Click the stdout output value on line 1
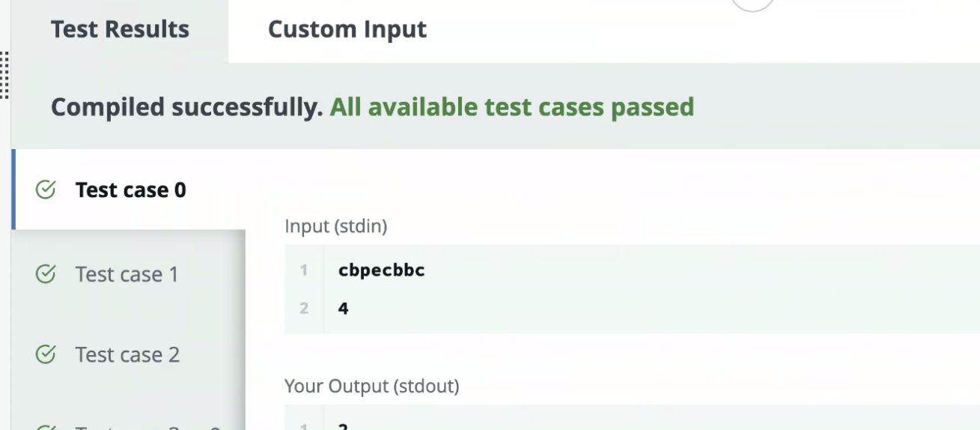 coord(344,426)
